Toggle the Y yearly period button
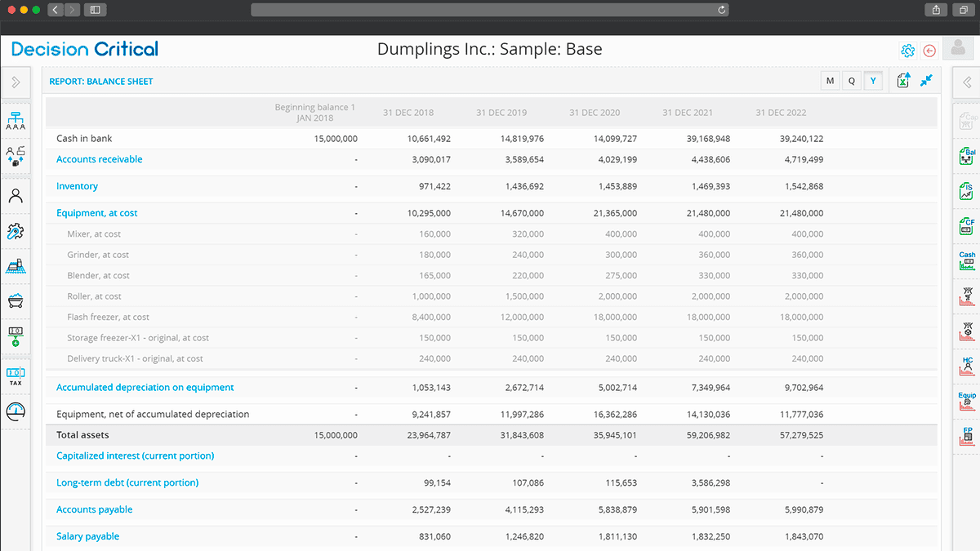This screenshot has height=551, width=980. tap(872, 80)
